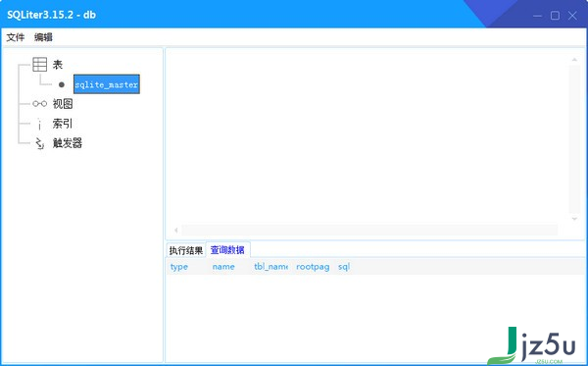Click the table grid icon beside 表
The height and width of the screenshot is (366, 588).
pos(40,65)
